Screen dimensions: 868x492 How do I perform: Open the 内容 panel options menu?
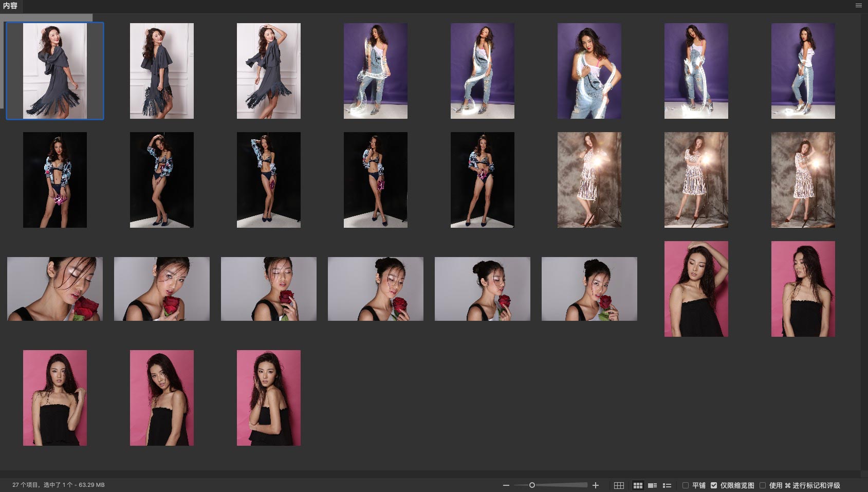point(858,6)
